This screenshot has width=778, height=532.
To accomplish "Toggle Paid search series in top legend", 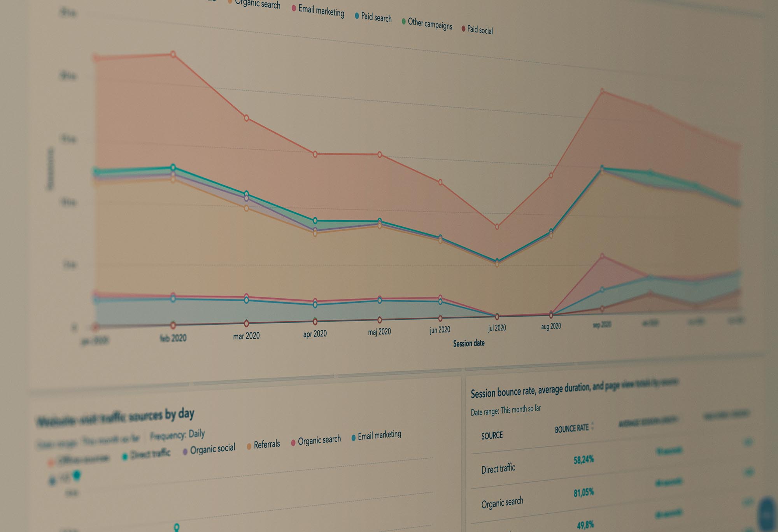I will click(x=376, y=17).
